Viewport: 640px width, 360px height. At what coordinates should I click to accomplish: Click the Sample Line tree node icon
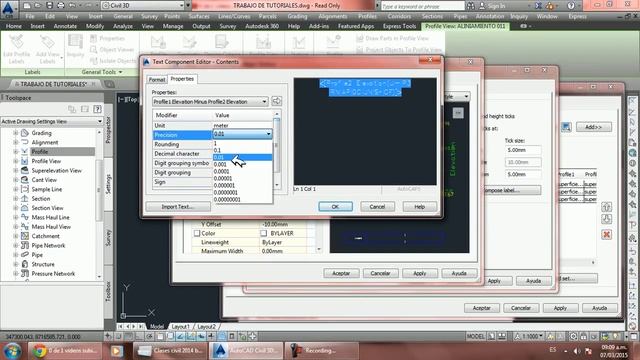24,189
